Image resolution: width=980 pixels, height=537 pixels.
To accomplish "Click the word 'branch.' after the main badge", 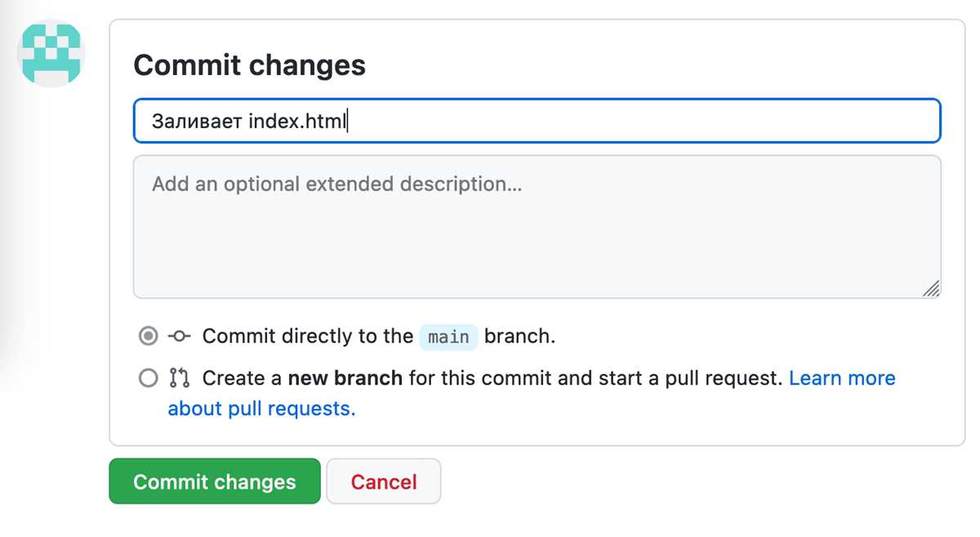I will (x=519, y=335).
